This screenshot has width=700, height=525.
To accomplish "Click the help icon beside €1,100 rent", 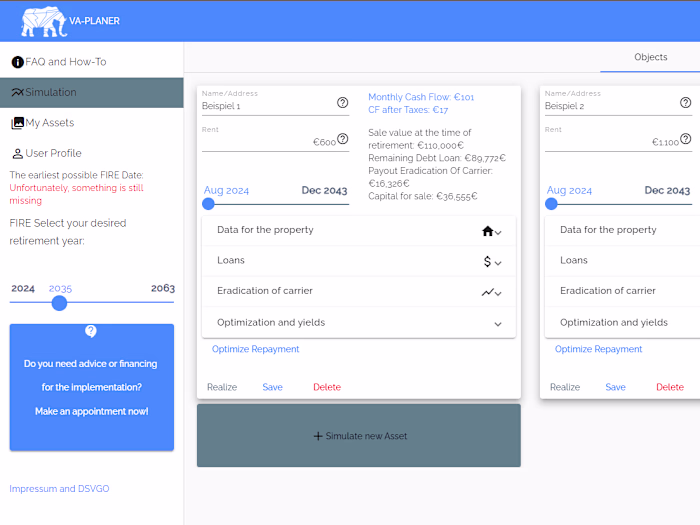I will tap(685, 139).
